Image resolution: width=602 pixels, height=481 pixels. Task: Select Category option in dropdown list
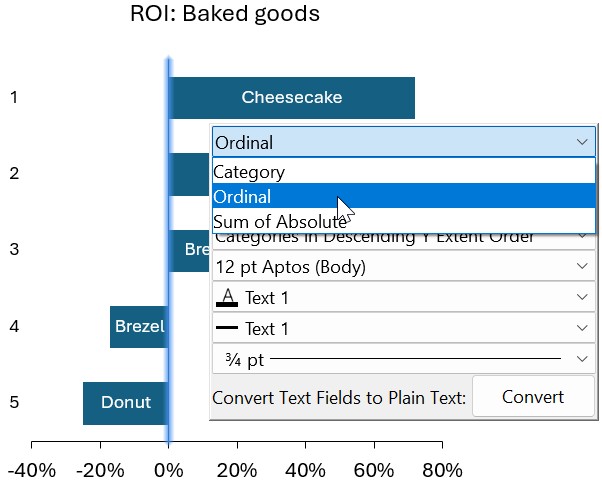pos(404,171)
